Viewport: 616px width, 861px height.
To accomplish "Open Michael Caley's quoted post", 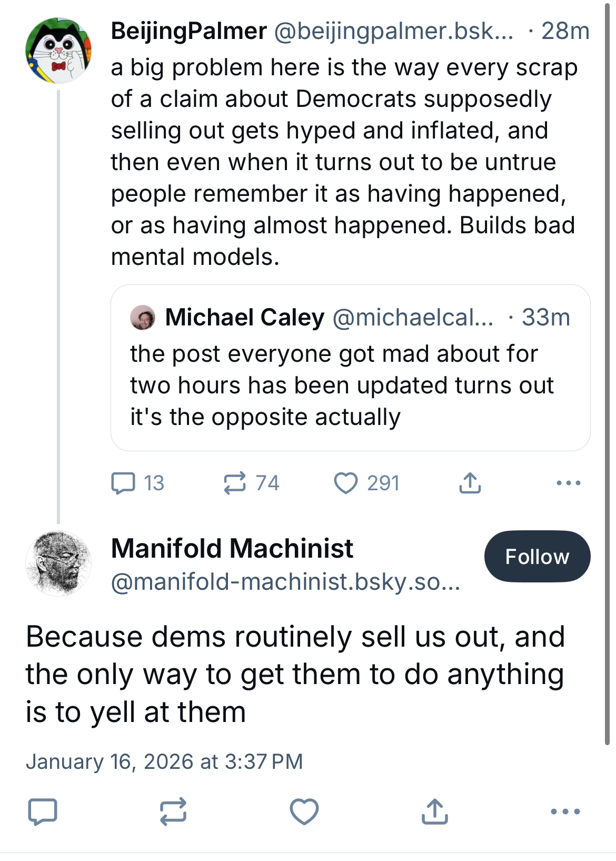I will [x=350, y=384].
